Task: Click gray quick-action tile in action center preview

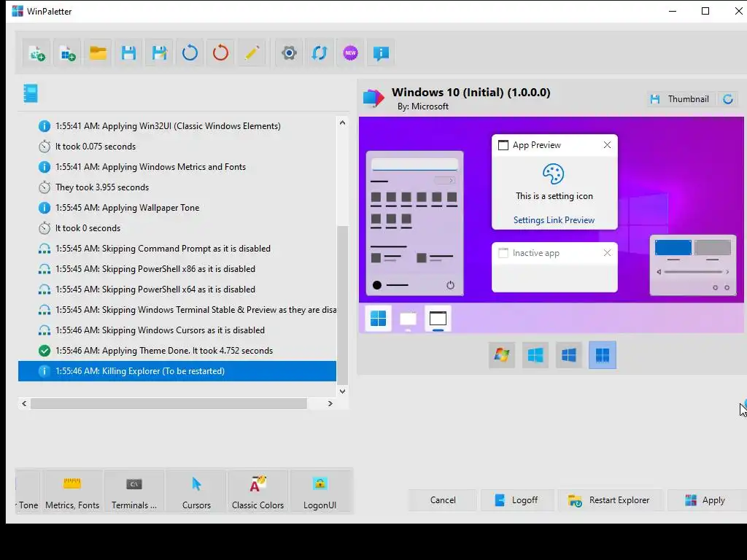Action: tap(712, 248)
